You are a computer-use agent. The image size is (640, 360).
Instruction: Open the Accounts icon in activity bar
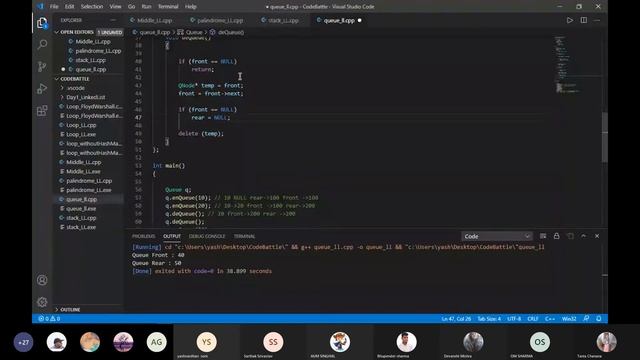[42, 280]
